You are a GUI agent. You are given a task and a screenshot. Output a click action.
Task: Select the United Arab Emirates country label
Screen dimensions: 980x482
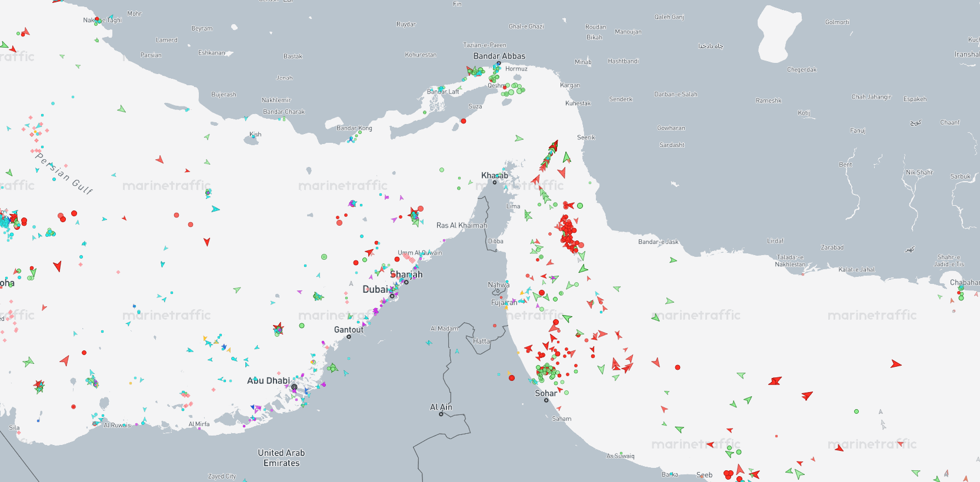(x=281, y=458)
